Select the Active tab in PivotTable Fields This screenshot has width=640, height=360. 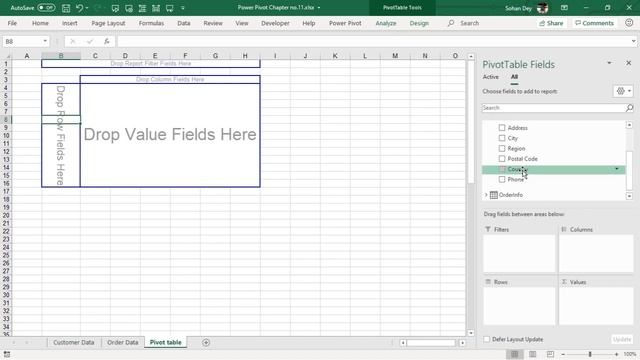[491, 77]
